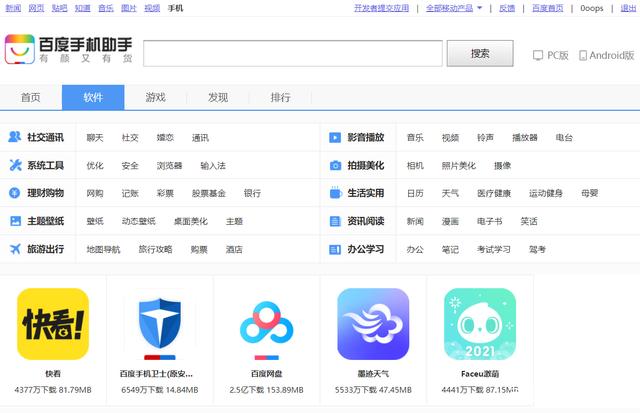Open the 婚恋 subcategory
This screenshot has height=413, width=640.
165,138
